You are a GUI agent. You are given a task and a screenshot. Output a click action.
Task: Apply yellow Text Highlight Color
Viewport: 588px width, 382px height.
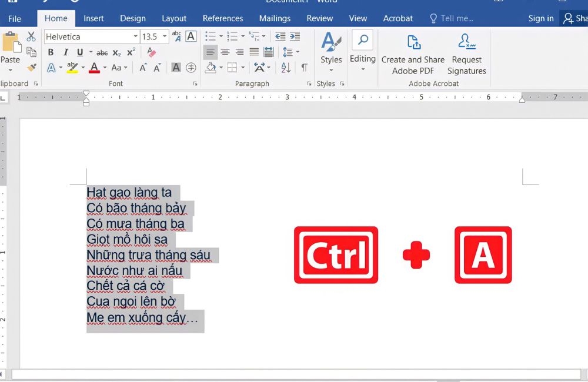coord(73,68)
